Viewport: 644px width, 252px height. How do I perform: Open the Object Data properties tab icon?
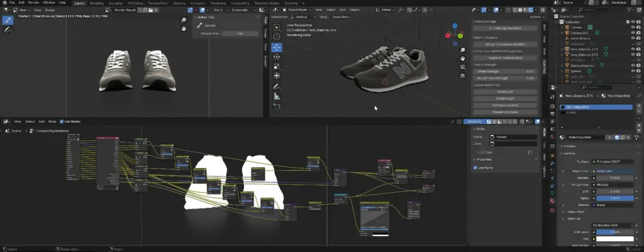tap(552, 193)
